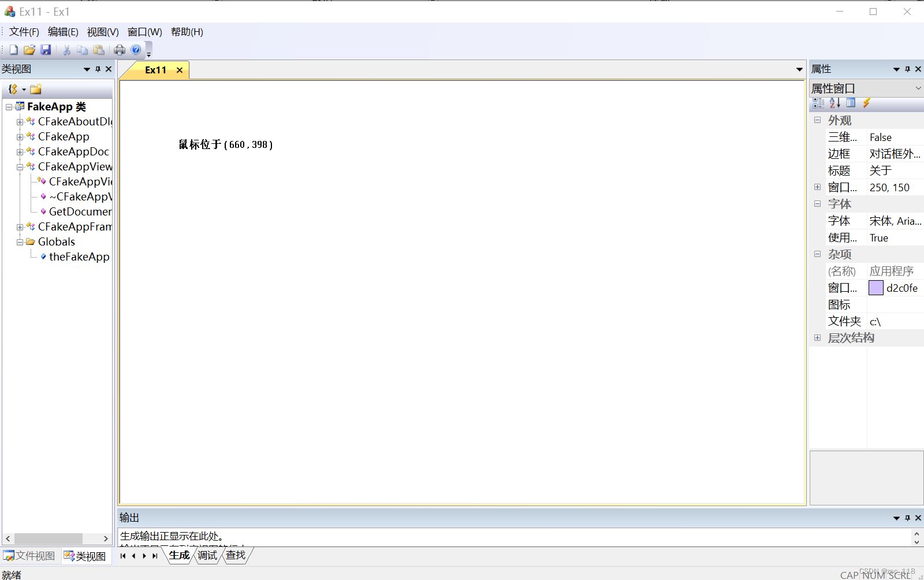
Task: Click the Copy toolbar icon
Action: coord(83,50)
